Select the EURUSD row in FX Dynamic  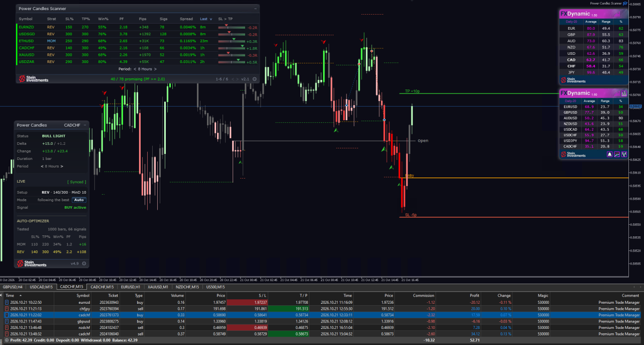[x=594, y=107]
